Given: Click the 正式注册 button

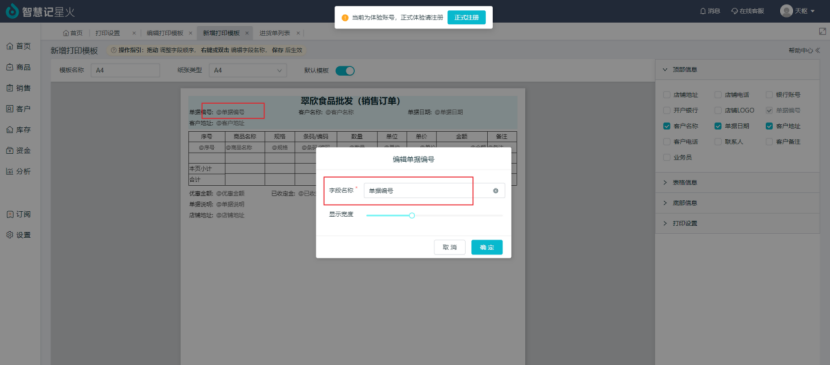Looking at the screenshot, I should coord(466,17).
